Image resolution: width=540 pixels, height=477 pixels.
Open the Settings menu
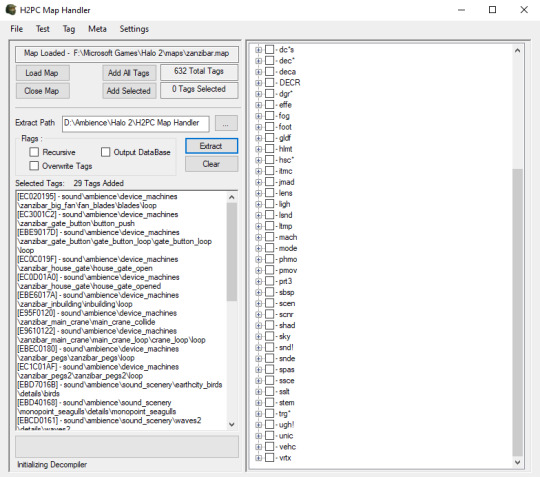(x=134, y=29)
